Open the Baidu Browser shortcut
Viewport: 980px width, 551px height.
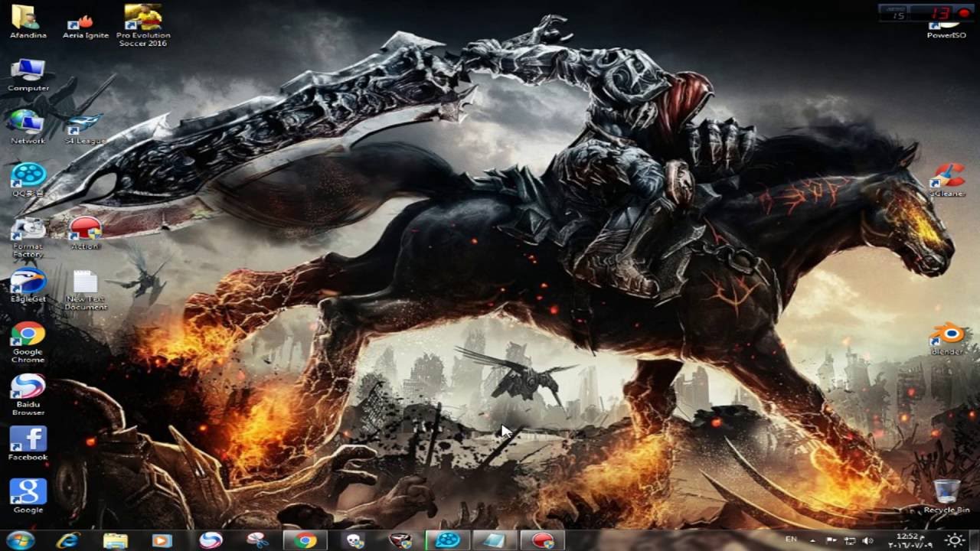pyautogui.click(x=28, y=394)
